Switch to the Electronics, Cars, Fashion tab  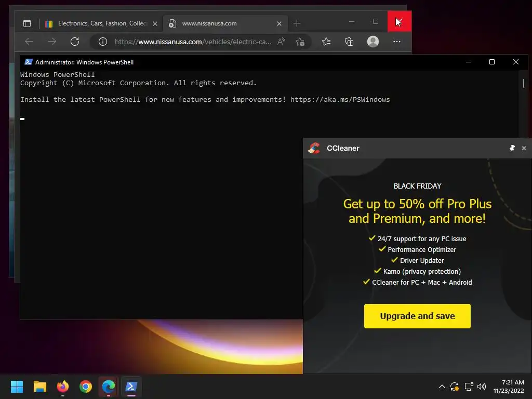102,23
